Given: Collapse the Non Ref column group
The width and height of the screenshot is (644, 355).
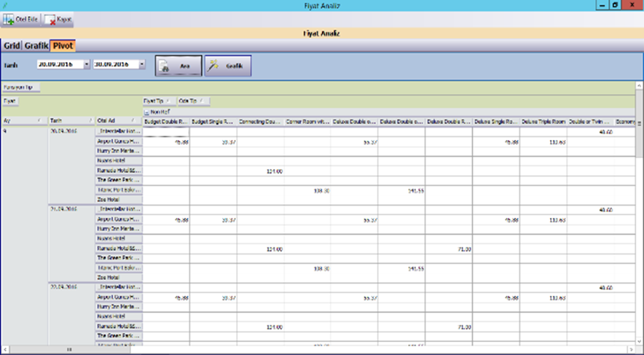Looking at the screenshot, I should 146,112.
